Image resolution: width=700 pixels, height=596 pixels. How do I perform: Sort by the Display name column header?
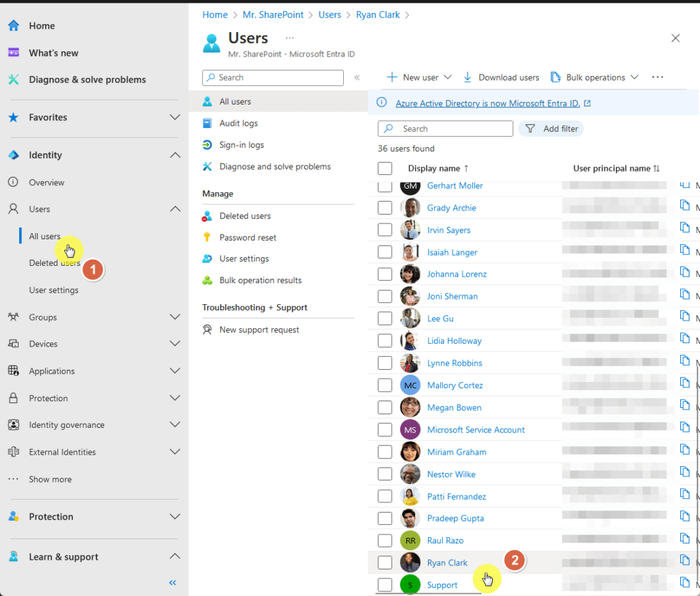click(x=438, y=168)
